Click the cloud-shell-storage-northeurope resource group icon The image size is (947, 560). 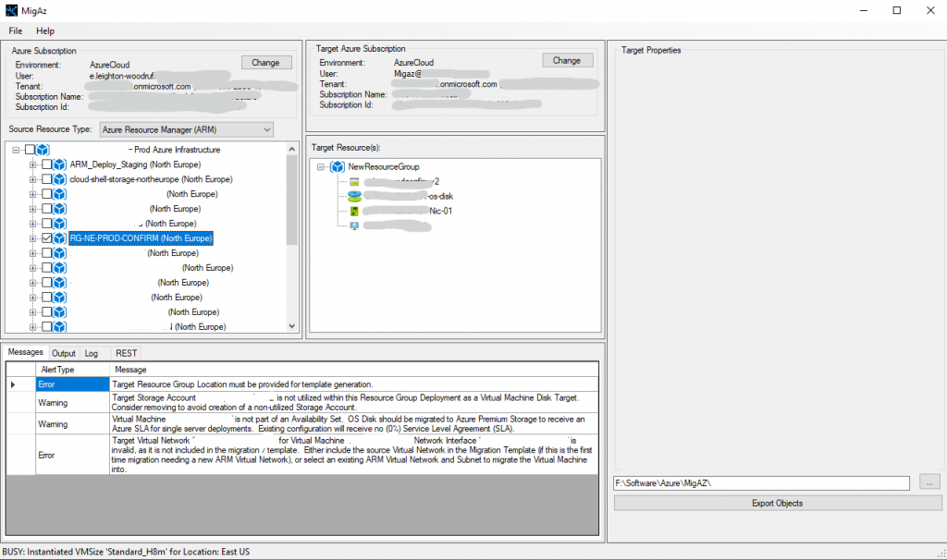point(59,179)
